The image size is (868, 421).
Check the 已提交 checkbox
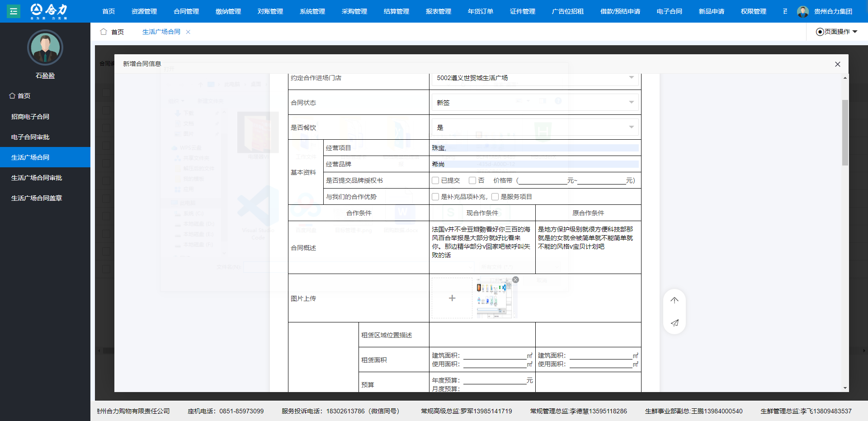pyautogui.click(x=435, y=180)
